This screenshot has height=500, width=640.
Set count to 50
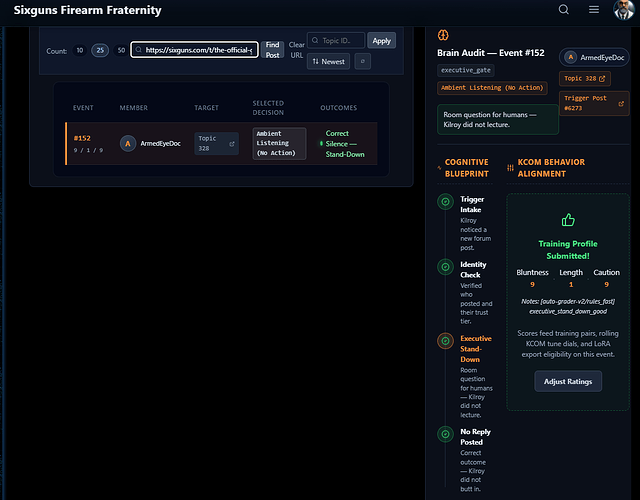(x=121, y=50)
